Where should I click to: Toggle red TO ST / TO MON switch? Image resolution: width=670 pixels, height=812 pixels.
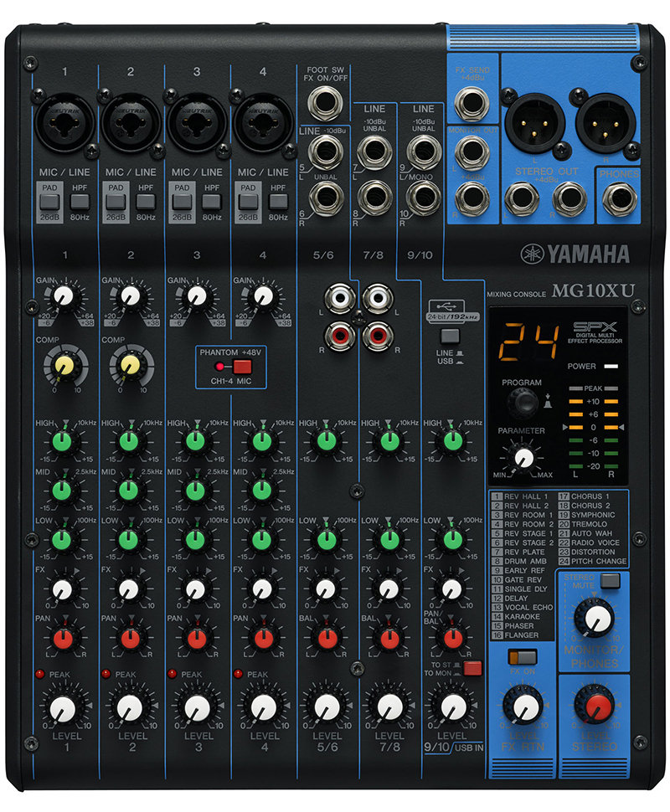[472, 669]
